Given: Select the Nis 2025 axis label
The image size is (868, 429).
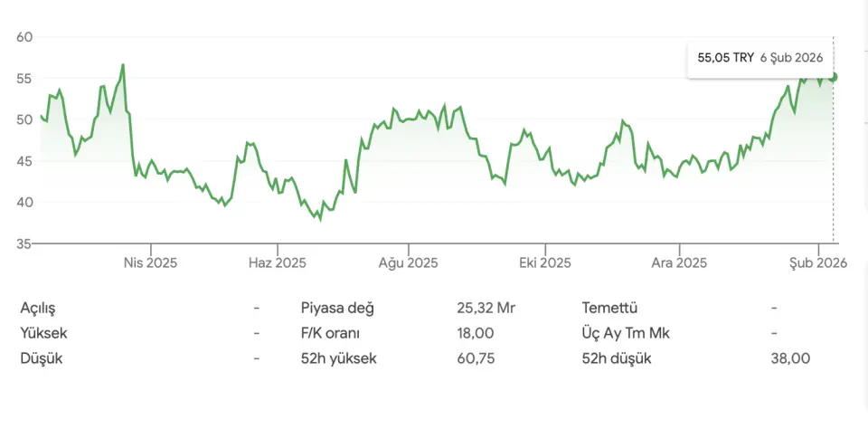Looking at the screenshot, I should [150, 263].
